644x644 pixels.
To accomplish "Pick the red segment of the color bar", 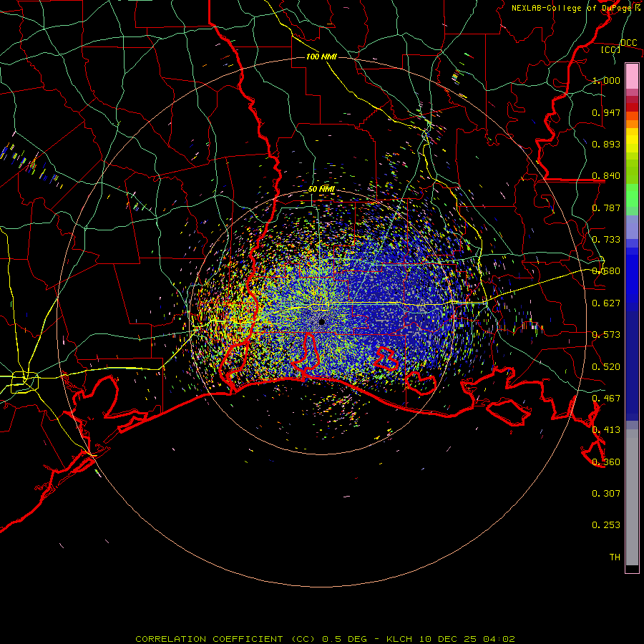I will [x=632, y=107].
